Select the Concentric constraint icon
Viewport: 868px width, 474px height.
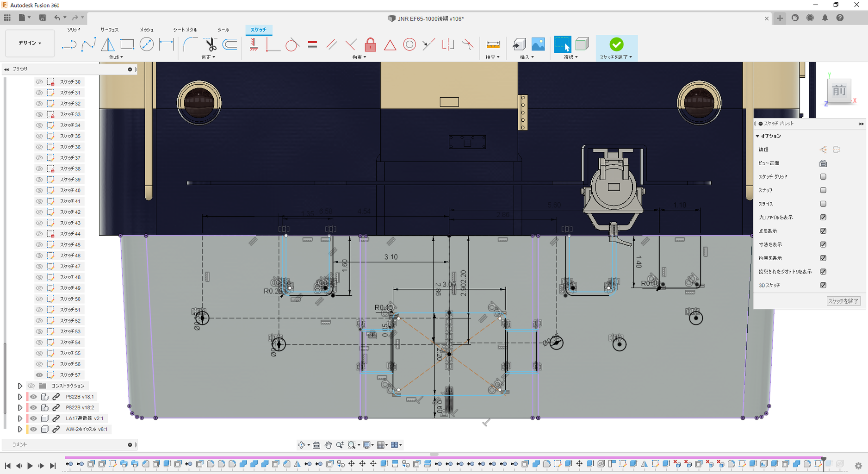pyautogui.click(x=409, y=44)
